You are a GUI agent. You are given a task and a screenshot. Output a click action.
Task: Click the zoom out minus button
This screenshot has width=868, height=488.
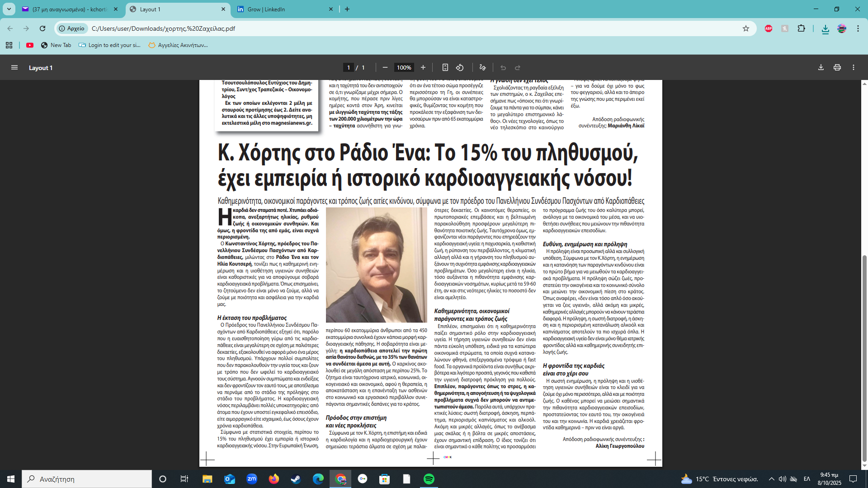pos(385,68)
